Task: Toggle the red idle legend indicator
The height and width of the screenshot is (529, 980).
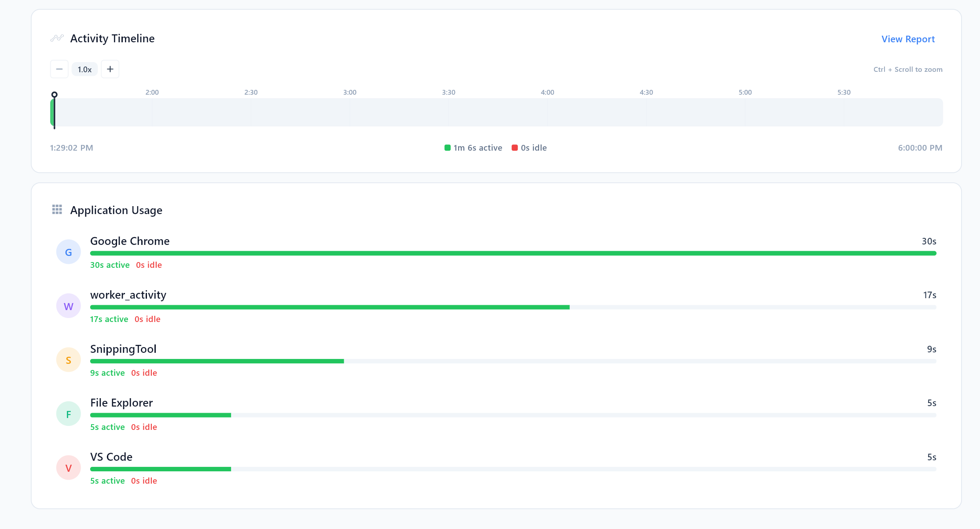Action: click(515, 148)
